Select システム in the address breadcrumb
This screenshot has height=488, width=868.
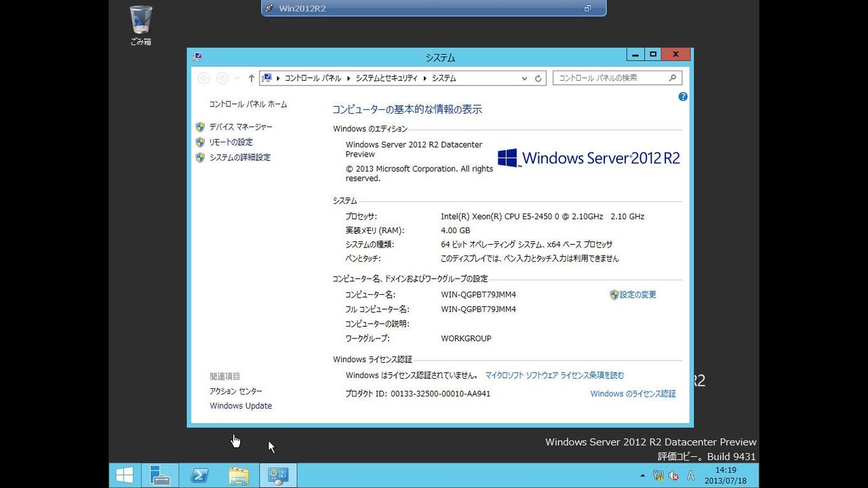[444, 79]
